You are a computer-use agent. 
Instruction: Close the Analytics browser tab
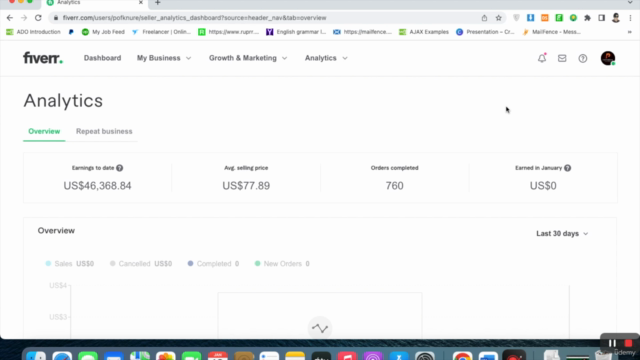point(141,2)
